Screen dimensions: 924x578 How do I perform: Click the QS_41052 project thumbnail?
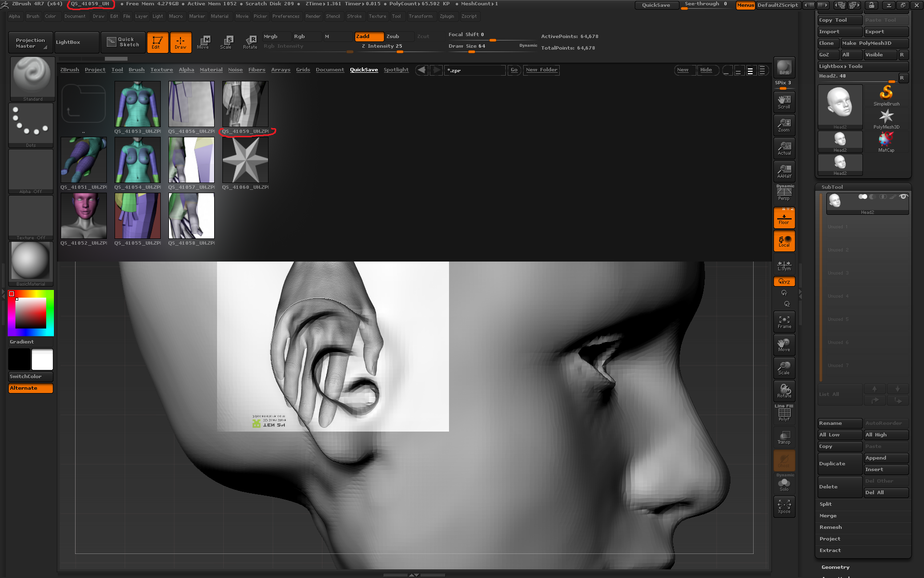tap(85, 216)
